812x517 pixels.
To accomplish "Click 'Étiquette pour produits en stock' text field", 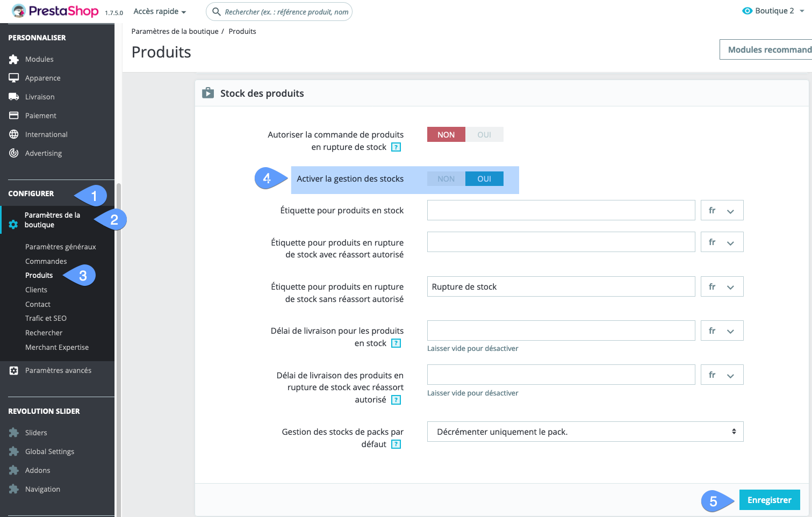I will pyautogui.click(x=561, y=211).
